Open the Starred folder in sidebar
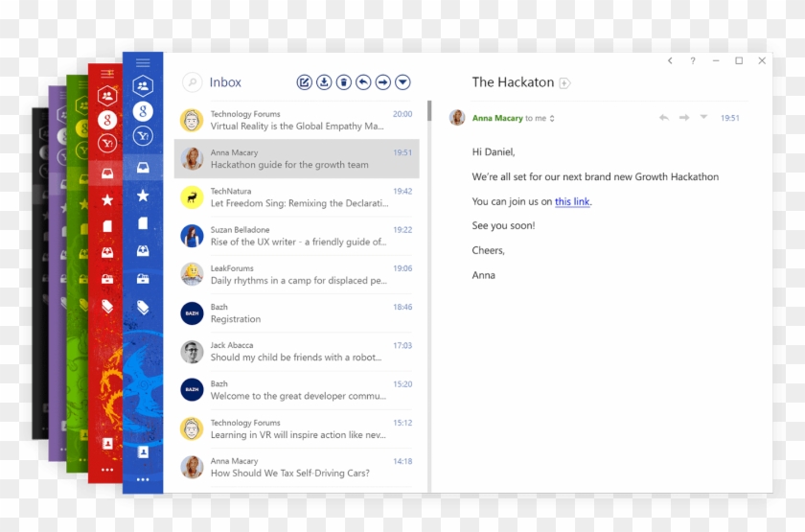Viewport: 805px width, 532px height. [143, 196]
